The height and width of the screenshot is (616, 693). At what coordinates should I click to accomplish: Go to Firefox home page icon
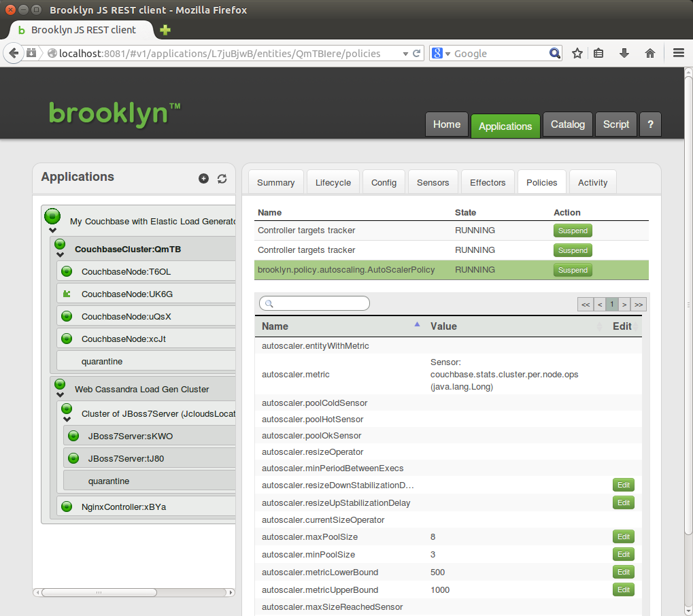tap(649, 54)
